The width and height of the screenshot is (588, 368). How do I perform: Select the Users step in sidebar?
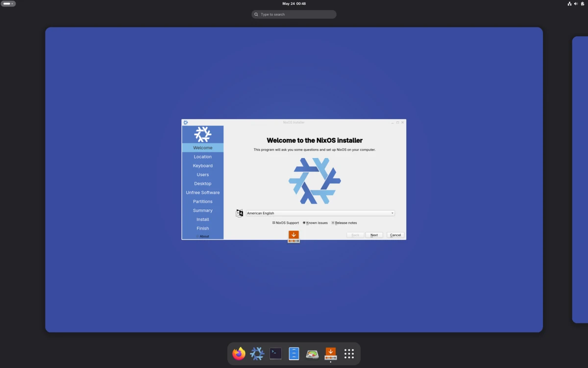[x=202, y=174]
